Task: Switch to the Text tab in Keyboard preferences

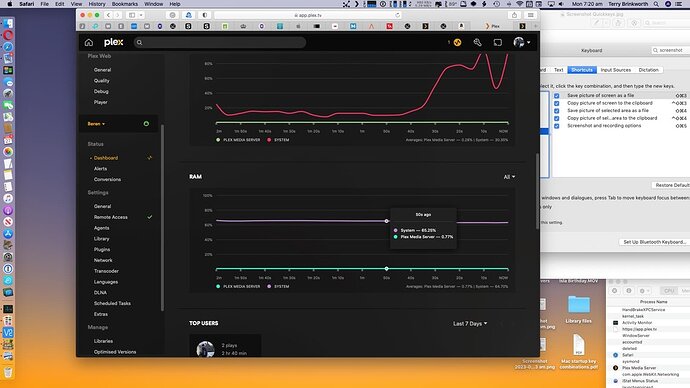Action: pos(558,70)
